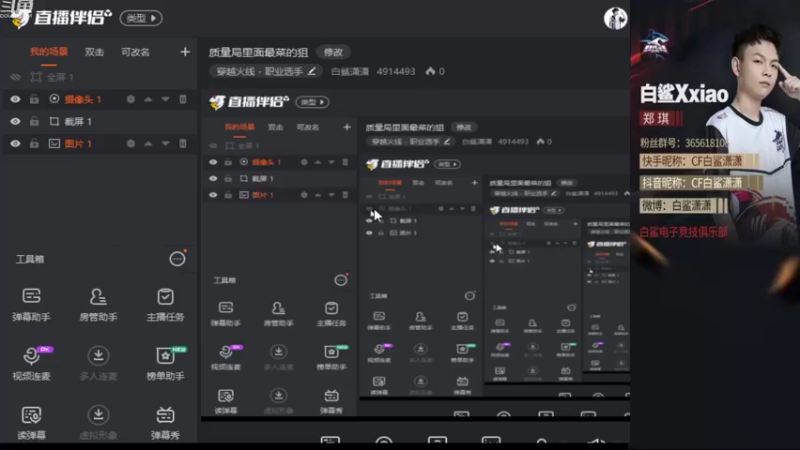Click the 修改 button beside the title
Image resolution: width=800 pixels, height=450 pixels.
pos(333,52)
